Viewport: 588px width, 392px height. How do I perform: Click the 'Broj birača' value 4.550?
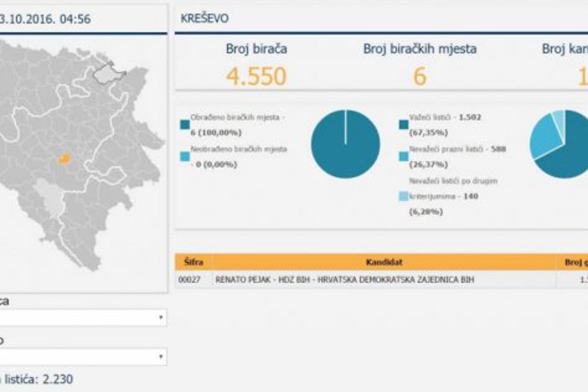[x=256, y=76]
